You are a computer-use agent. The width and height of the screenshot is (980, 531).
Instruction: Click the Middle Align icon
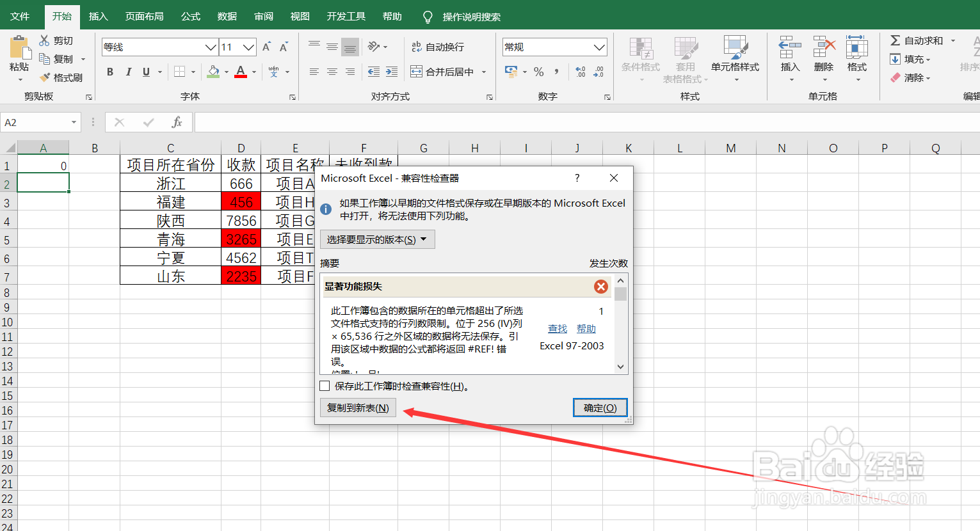(x=332, y=47)
